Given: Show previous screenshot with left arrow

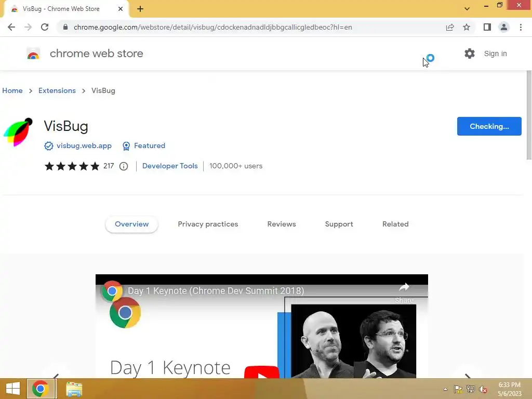Looking at the screenshot, I should coord(56,376).
